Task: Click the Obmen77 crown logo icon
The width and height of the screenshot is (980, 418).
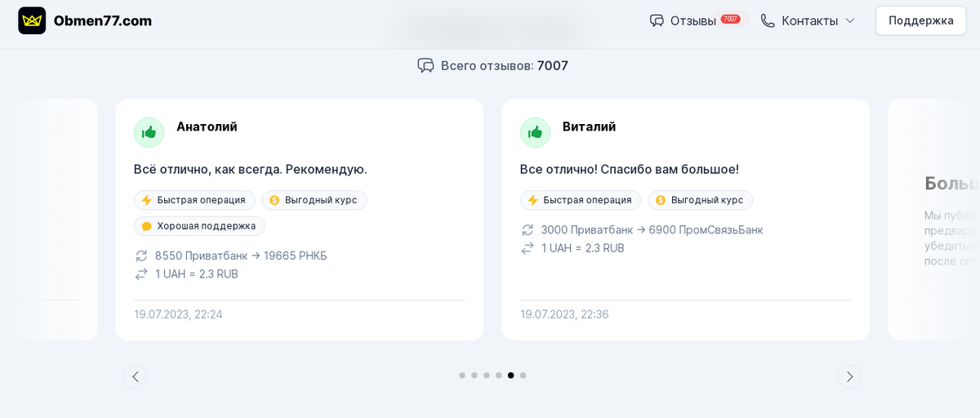Action: (32, 20)
